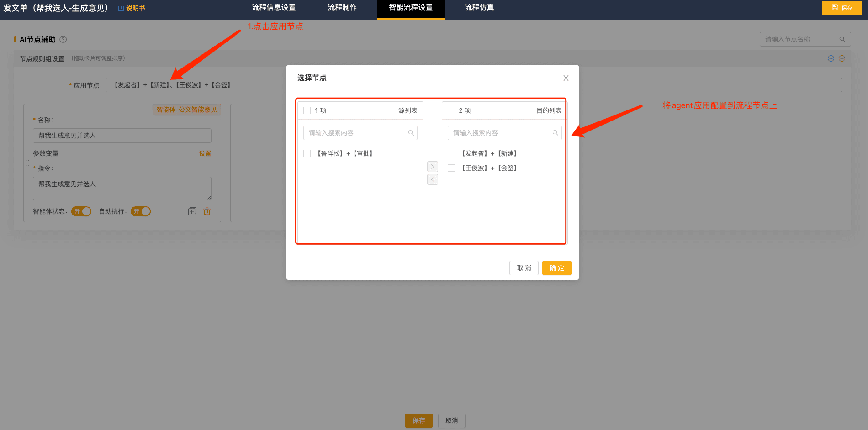
Task: Click the bottom 取消 button
Action: click(452, 421)
